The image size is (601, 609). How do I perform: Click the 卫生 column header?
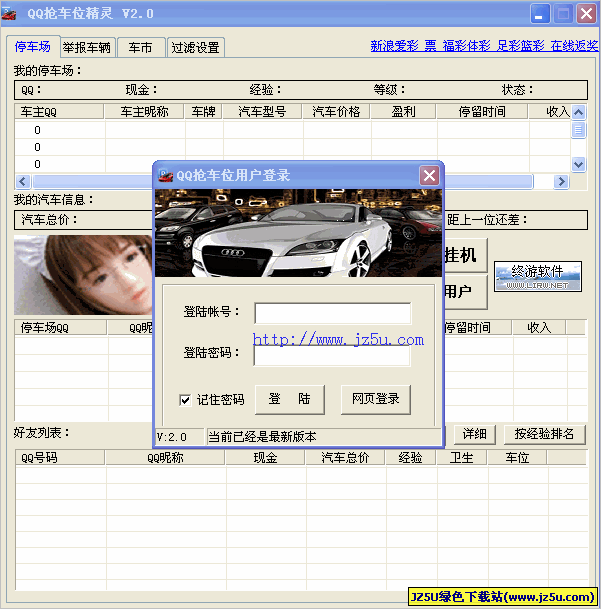[x=462, y=458]
